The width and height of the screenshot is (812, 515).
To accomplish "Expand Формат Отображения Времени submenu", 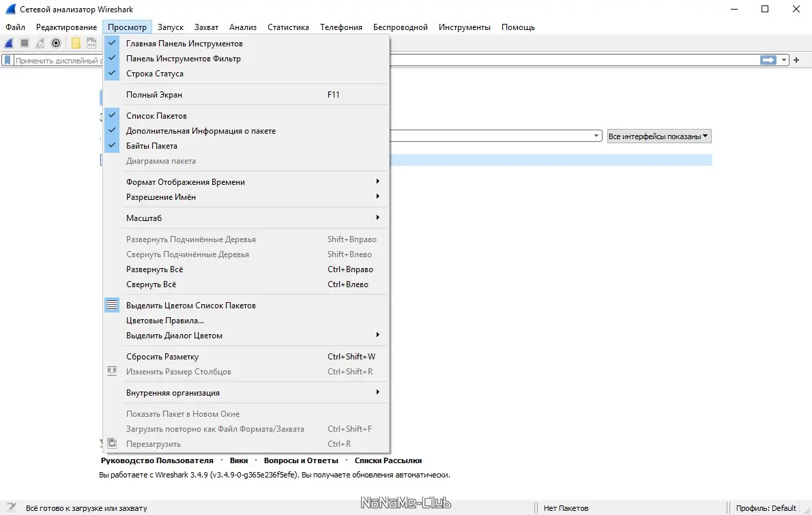I will (x=246, y=182).
